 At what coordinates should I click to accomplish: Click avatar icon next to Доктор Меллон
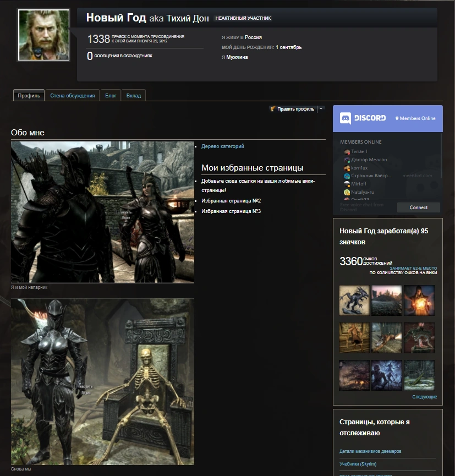coord(347,160)
